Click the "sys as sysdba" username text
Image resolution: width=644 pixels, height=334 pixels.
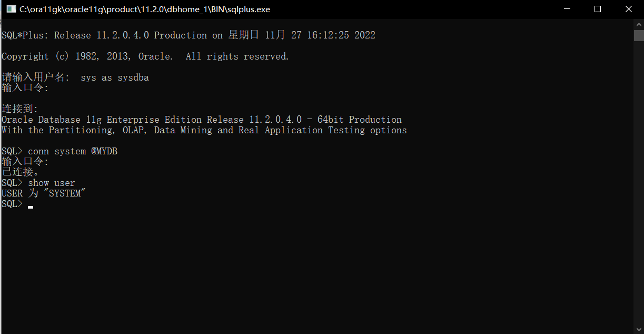point(115,77)
